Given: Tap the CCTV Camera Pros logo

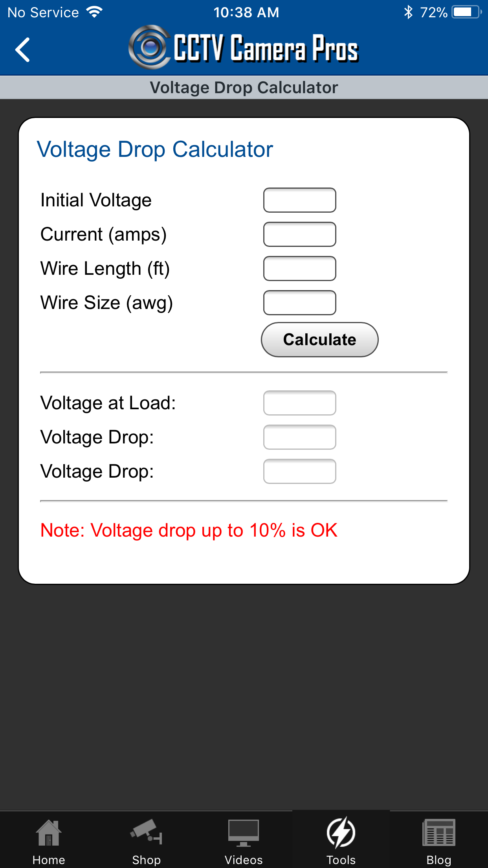Looking at the screenshot, I should click(x=244, y=48).
